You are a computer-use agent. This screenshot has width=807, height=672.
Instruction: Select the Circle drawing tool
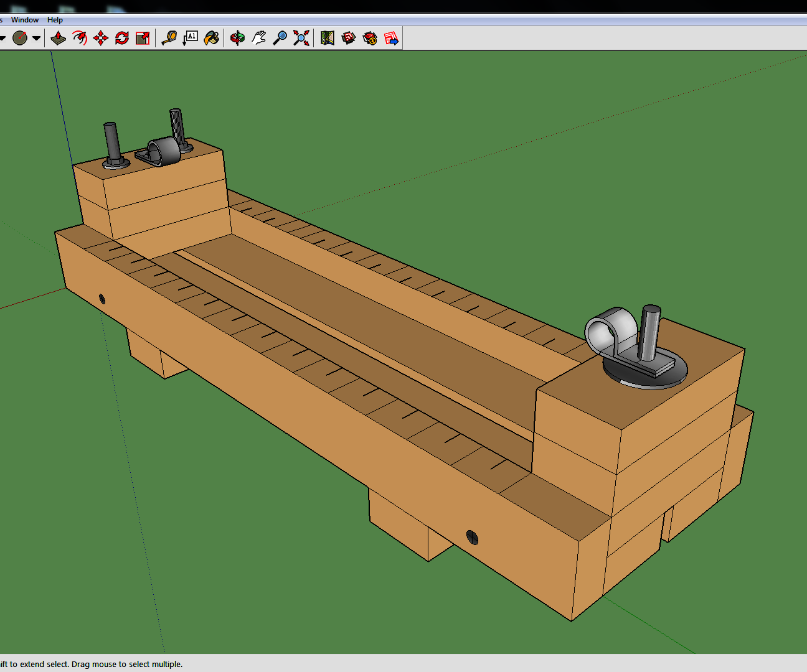tap(20, 39)
